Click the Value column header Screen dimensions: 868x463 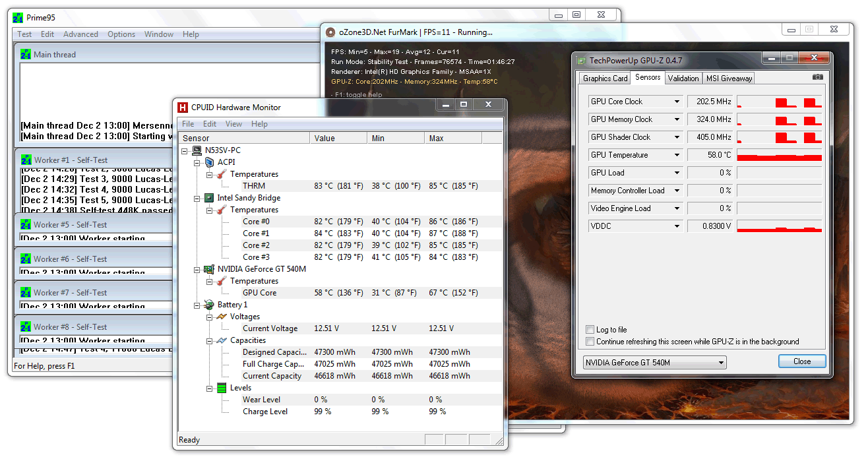click(338, 138)
